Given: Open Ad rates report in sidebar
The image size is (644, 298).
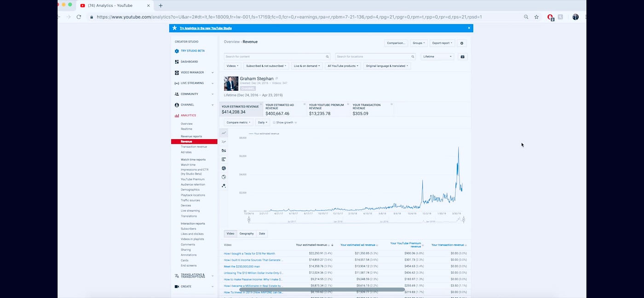Looking at the screenshot, I should [186, 152].
